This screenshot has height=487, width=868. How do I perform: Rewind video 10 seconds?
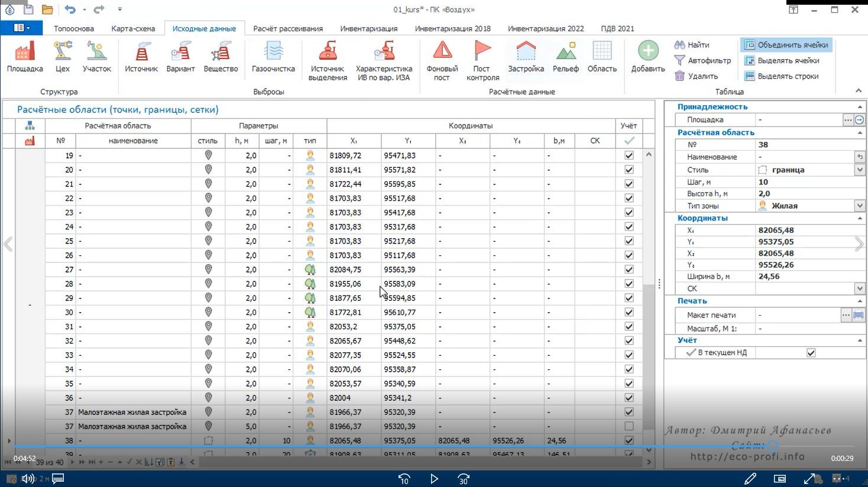tap(404, 479)
